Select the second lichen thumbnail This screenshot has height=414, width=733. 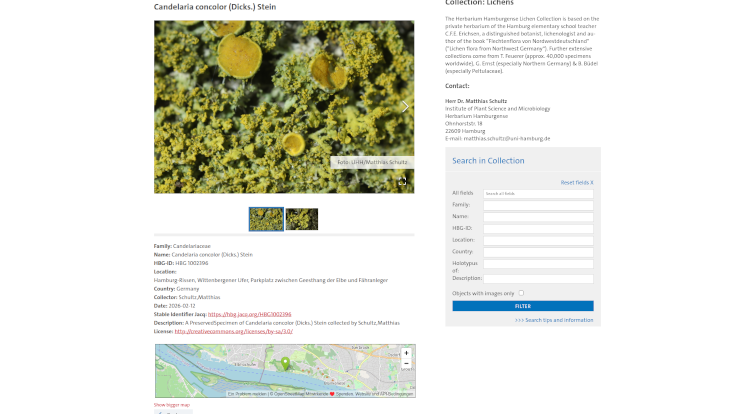[x=302, y=219]
